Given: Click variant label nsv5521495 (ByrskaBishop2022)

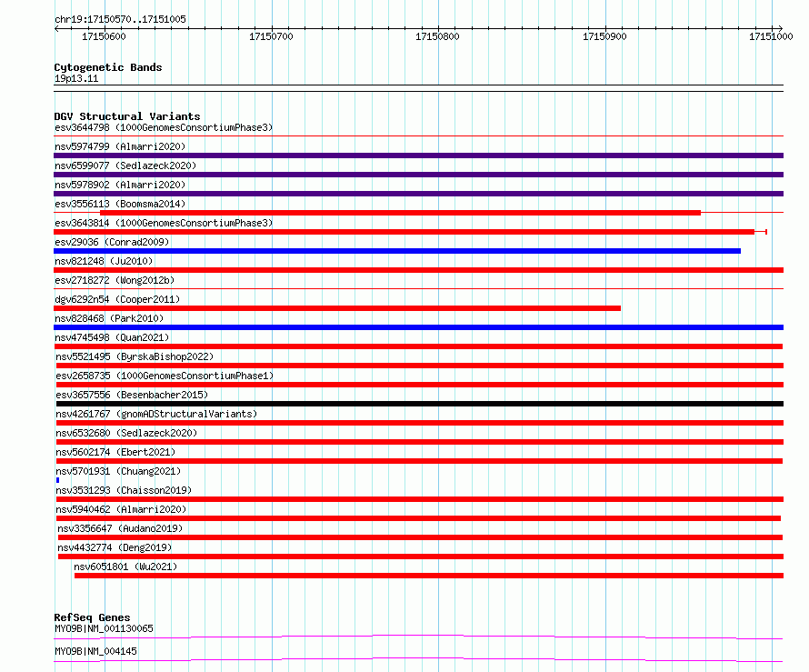Looking at the screenshot, I should [x=135, y=356].
